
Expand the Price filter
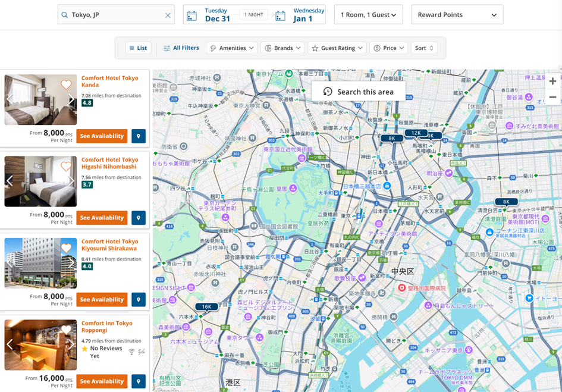(388, 48)
